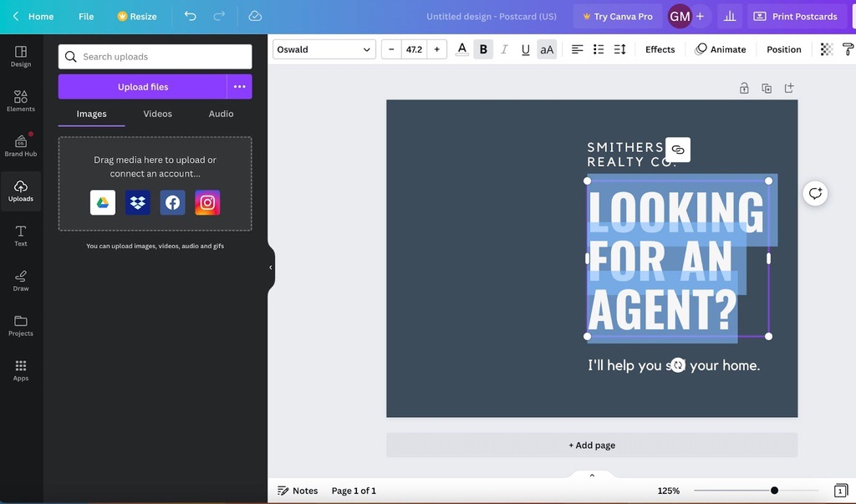Viewport: 856px width, 504px height.
Task: Add a new page icon above canvas
Action: (789, 88)
